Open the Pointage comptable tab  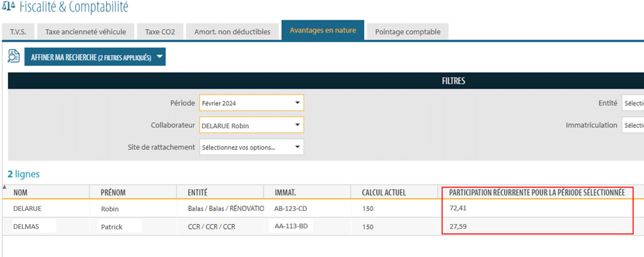pyautogui.click(x=407, y=32)
